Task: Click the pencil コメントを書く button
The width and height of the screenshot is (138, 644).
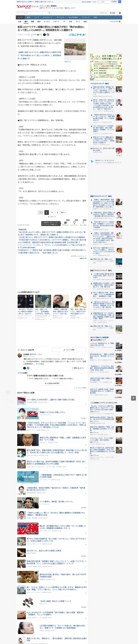Action: [x=69, y=350]
